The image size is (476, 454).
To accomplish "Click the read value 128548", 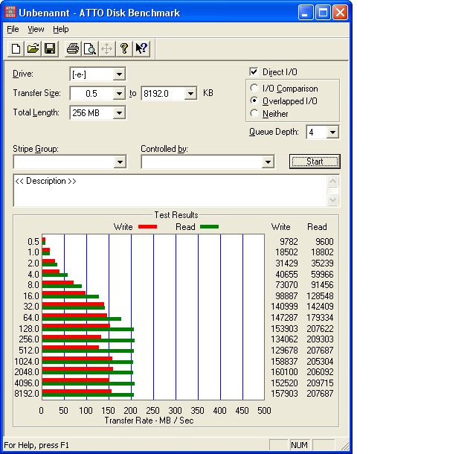I will pyautogui.click(x=320, y=296).
